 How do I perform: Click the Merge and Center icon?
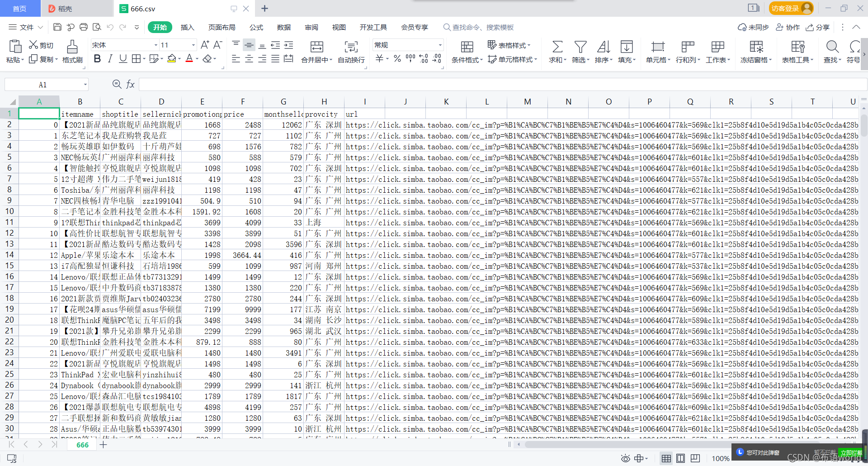click(317, 47)
